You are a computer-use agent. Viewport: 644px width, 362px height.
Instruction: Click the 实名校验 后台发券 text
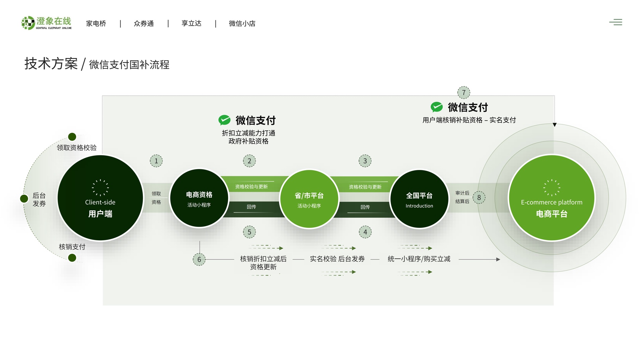tap(337, 259)
